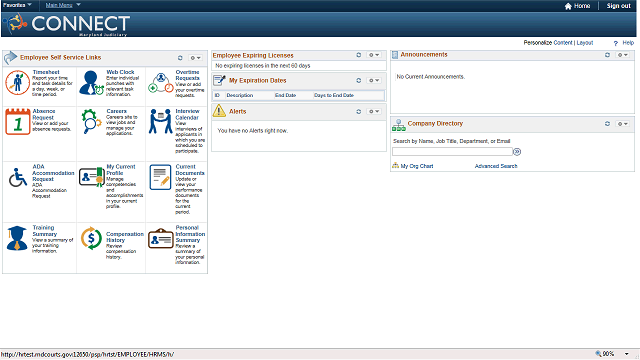Click the Personal Information Summary link text
Viewport: 640px width, 360px height.
(x=190, y=234)
